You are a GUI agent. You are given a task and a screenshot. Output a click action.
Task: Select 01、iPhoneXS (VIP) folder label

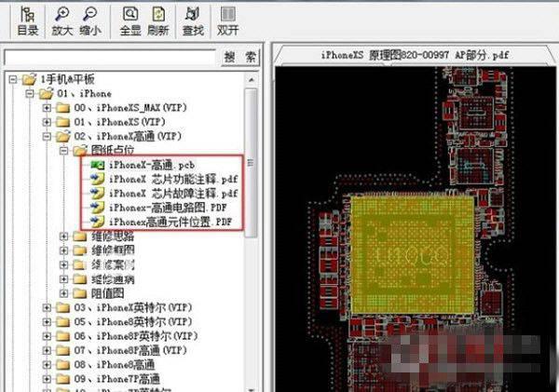click(x=120, y=122)
